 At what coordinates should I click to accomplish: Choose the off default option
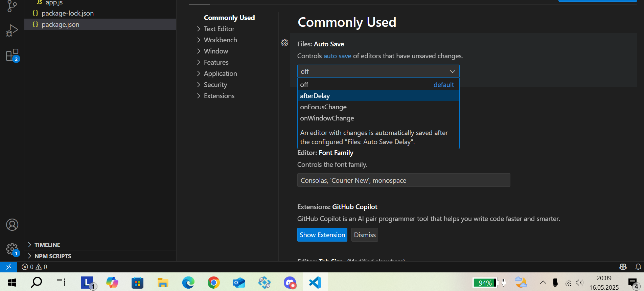click(378, 85)
